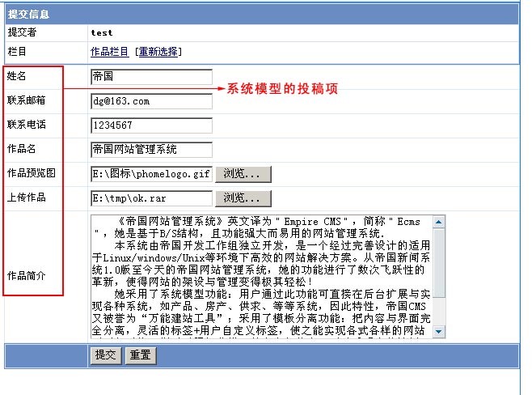The height and width of the screenshot is (395, 532).
Task: Click the 重新选择 link
Action: 158,52
